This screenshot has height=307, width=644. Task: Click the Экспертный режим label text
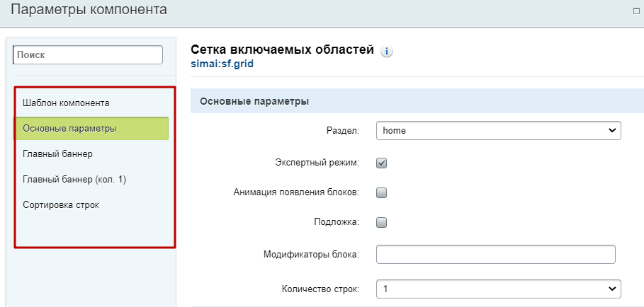[x=317, y=163]
